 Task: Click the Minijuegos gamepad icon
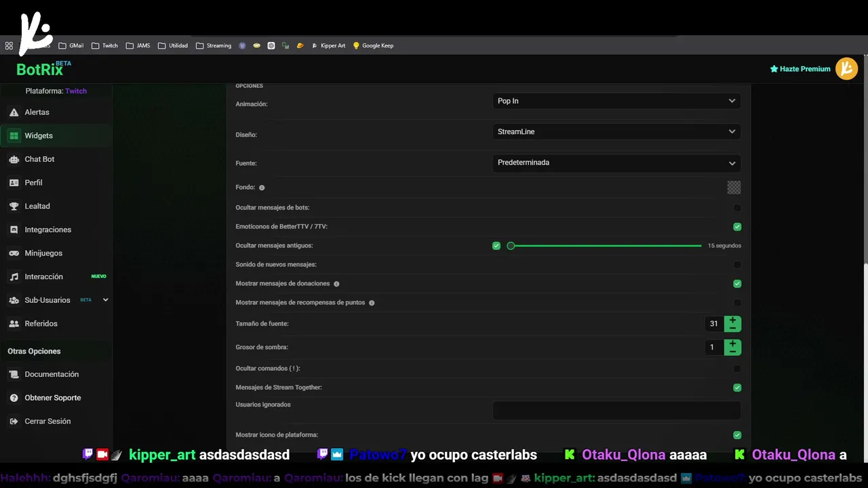[x=14, y=253]
